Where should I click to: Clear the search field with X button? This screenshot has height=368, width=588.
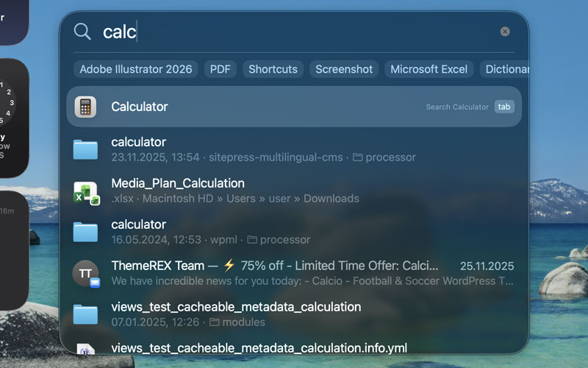[x=505, y=32]
